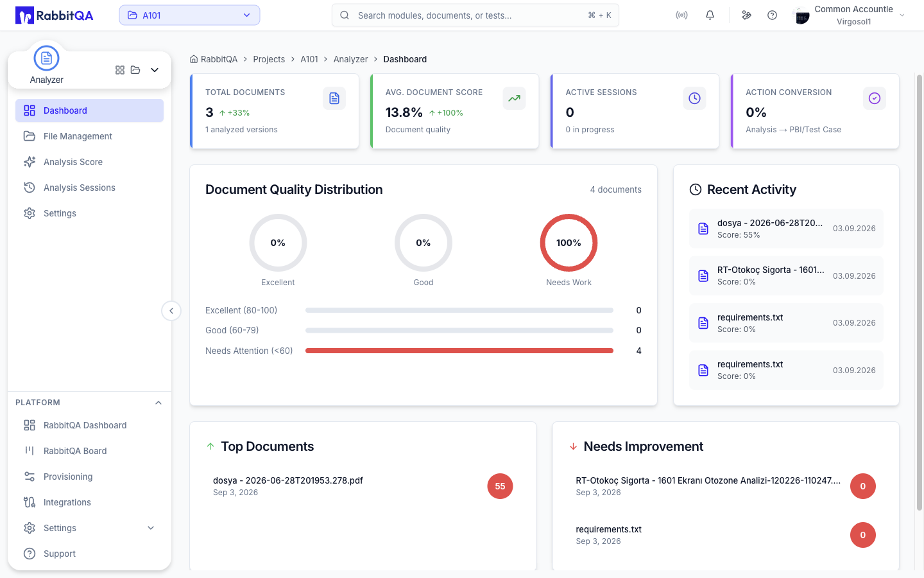Click the Provisioning sliders icon
This screenshot has width=924, height=578.
pos(30,477)
